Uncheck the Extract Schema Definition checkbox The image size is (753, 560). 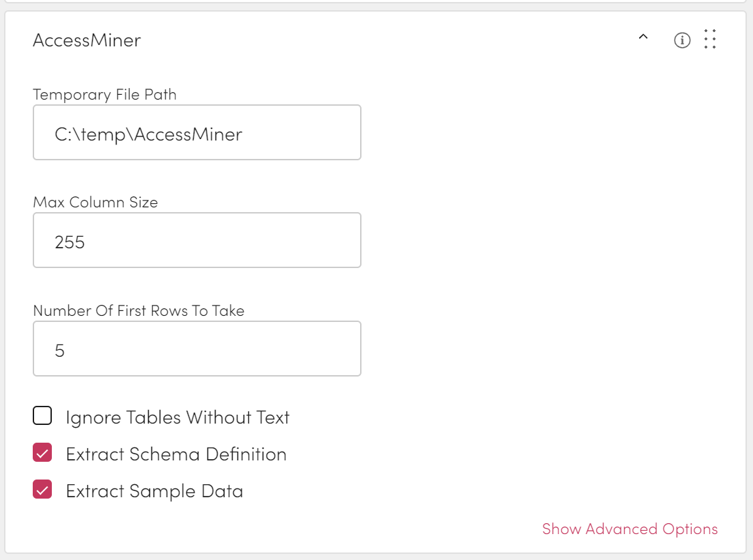[42, 453]
